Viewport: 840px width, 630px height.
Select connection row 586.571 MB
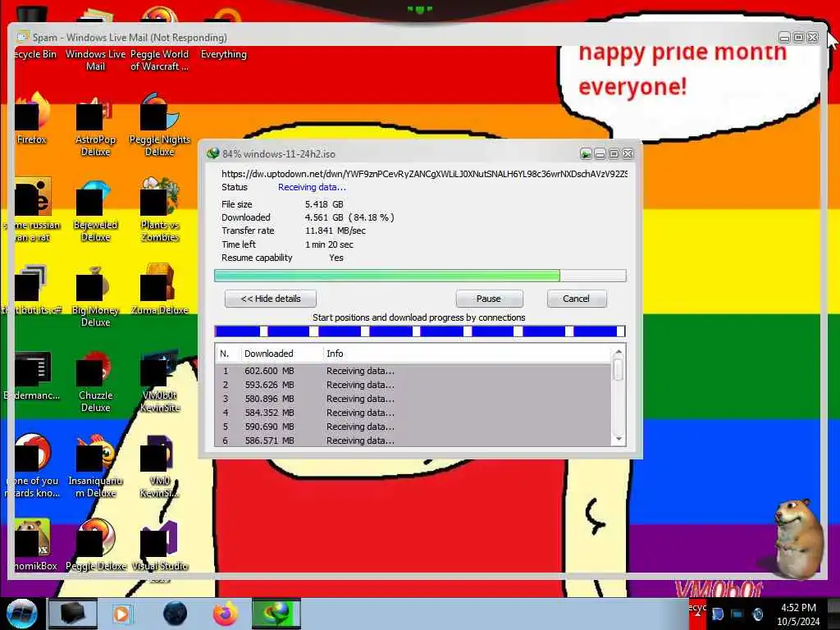(x=413, y=440)
